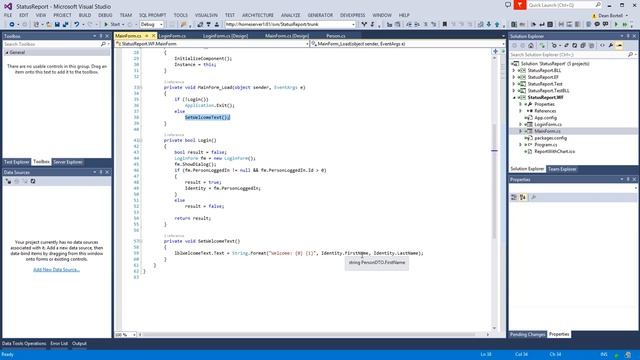Toggle Properties panel auto-hide pin

(628, 179)
